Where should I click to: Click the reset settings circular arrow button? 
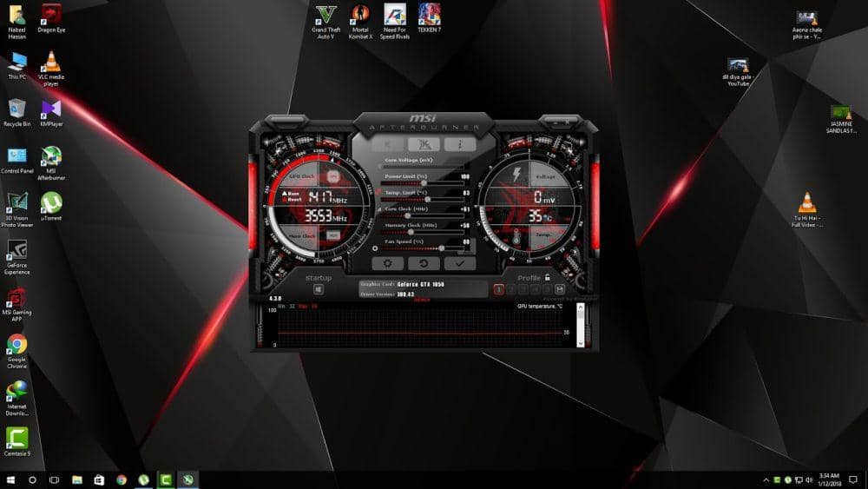point(424,263)
